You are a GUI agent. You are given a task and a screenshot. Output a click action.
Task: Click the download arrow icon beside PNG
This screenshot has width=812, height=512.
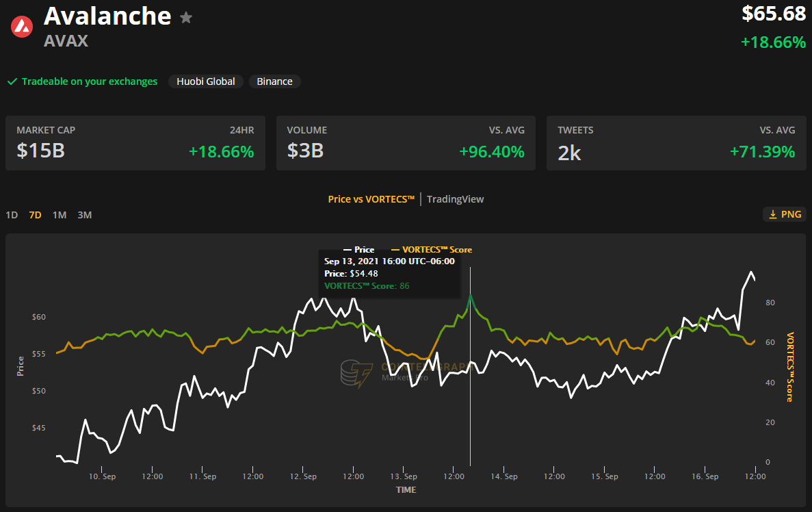tap(773, 215)
